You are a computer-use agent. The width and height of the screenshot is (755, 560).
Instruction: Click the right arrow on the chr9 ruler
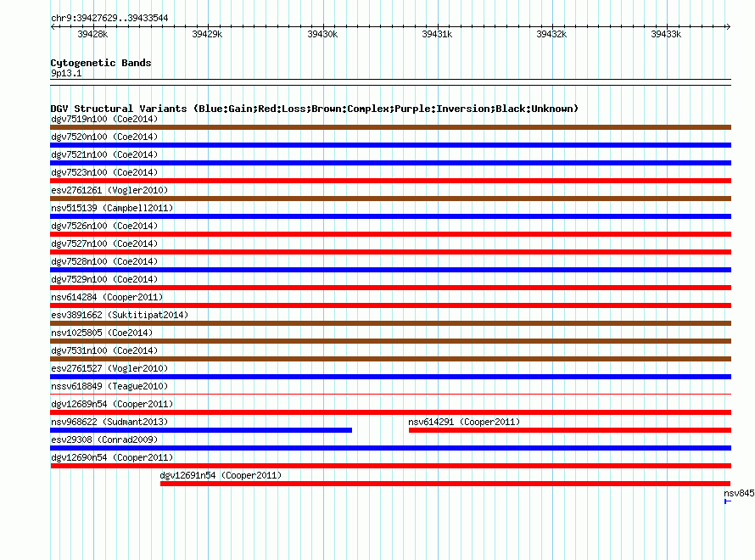tap(728, 27)
